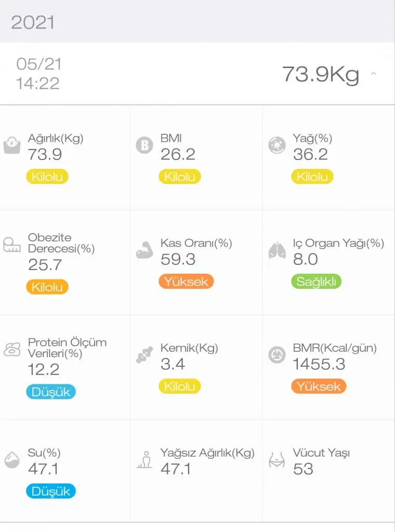Tap the BMI letter B icon

point(144,145)
